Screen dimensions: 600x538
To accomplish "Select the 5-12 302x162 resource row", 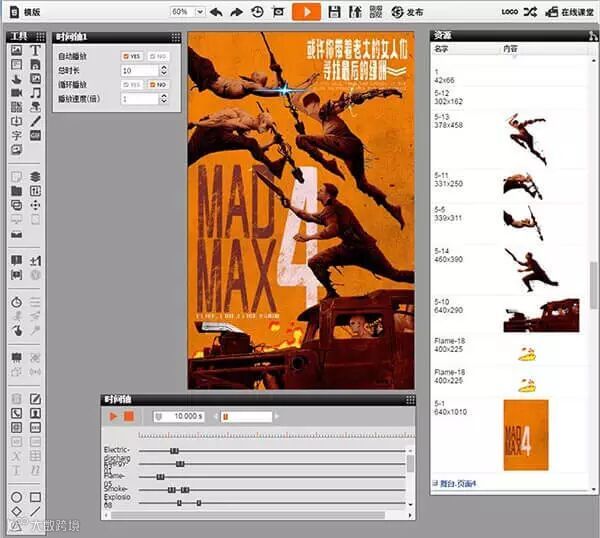I will (509, 98).
